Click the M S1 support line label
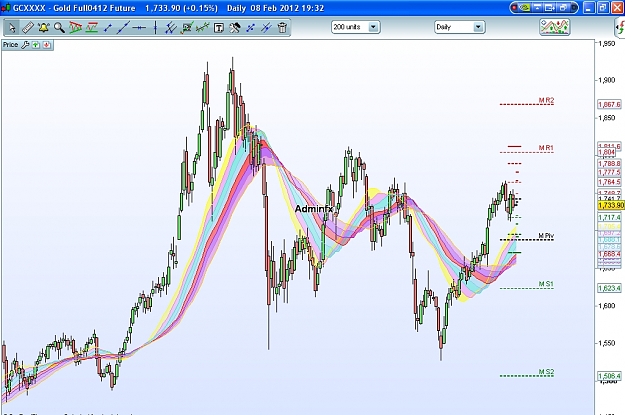 coord(546,284)
